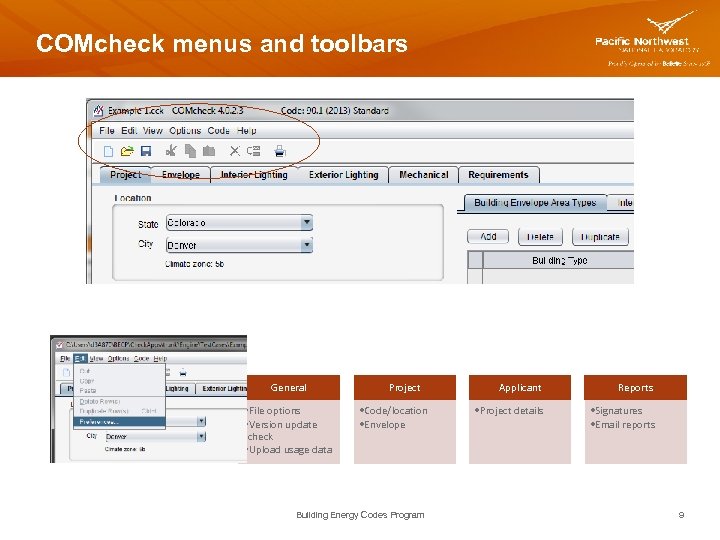Image resolution: width=720 pixels, height=540 pixels.
Task: Choose Cut in the open Edit menu
Action: 119,371
